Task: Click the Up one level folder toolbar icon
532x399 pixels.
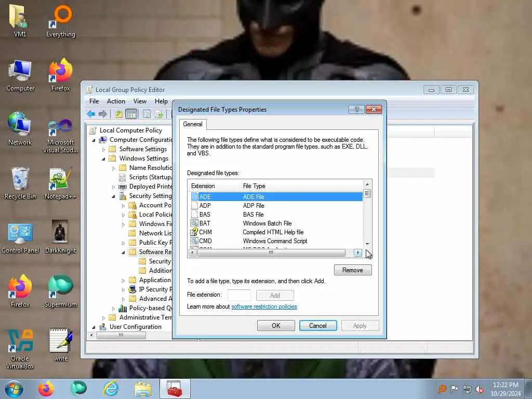Action: pos(119,114)
